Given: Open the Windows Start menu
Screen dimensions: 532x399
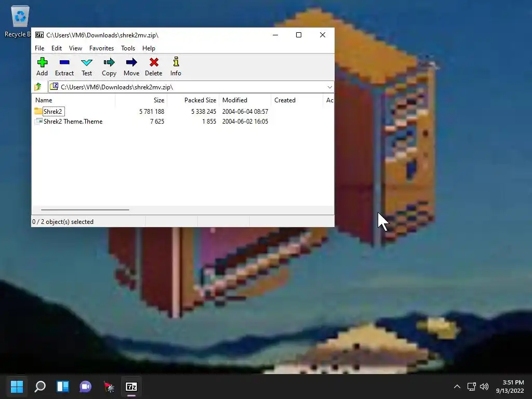Looking at the screenshot, I should [17, 387].
